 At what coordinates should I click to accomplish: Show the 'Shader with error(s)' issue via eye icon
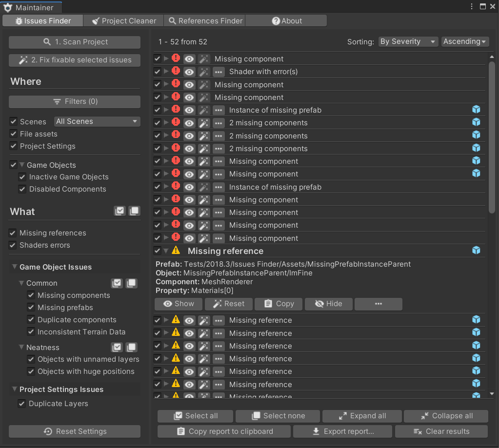189,72
